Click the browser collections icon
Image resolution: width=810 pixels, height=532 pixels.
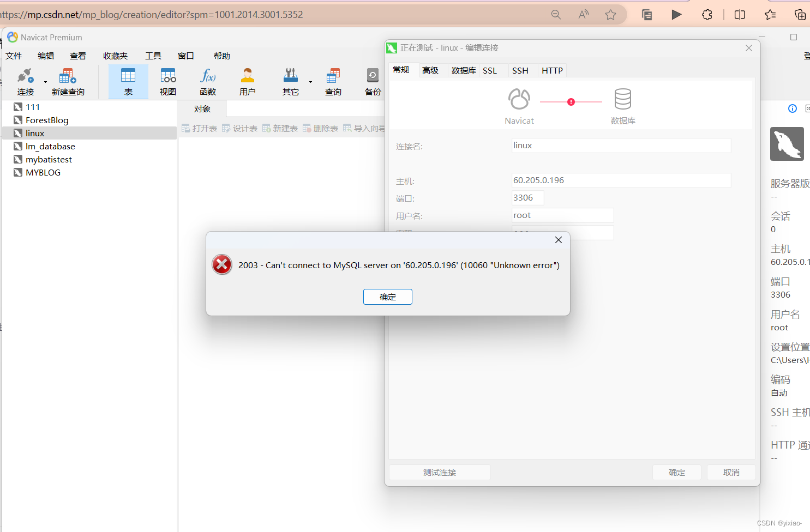tap(800, 15)
